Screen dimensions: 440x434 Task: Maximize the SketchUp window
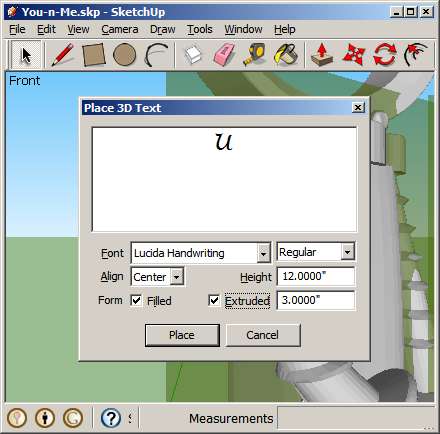[x=411, y=12]
